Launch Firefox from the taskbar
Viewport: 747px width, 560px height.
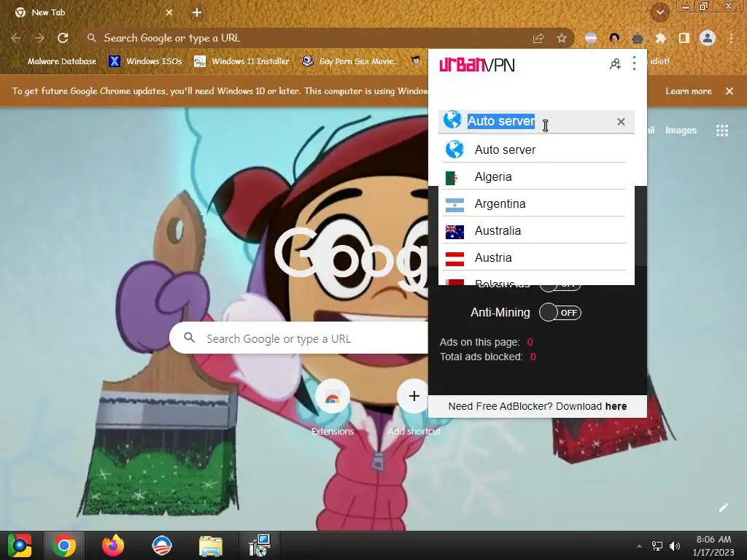point(113,545)
